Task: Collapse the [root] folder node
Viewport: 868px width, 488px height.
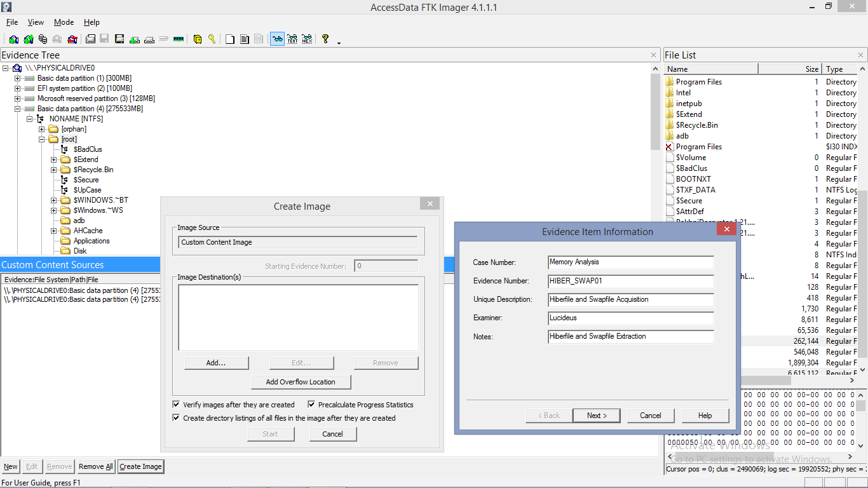Action: click(42, 139)
